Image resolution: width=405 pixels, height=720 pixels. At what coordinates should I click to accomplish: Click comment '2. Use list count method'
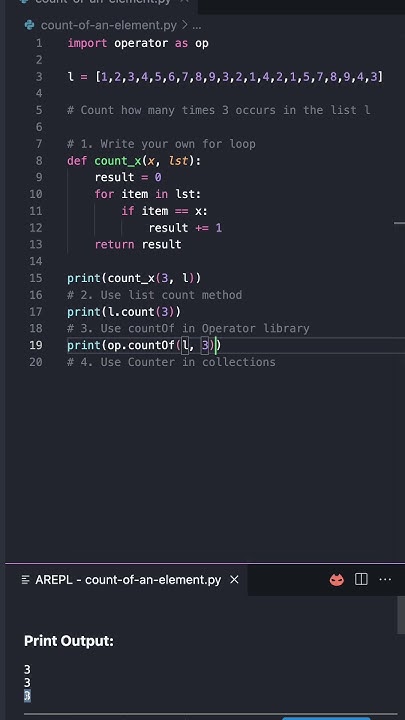pos(154,295)
